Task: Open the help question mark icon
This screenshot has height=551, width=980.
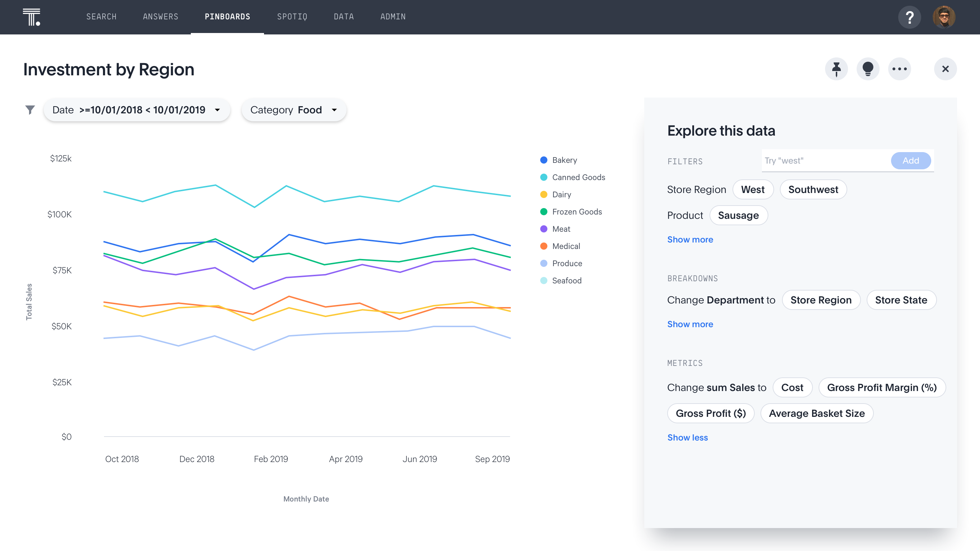Action: point(909,17)
